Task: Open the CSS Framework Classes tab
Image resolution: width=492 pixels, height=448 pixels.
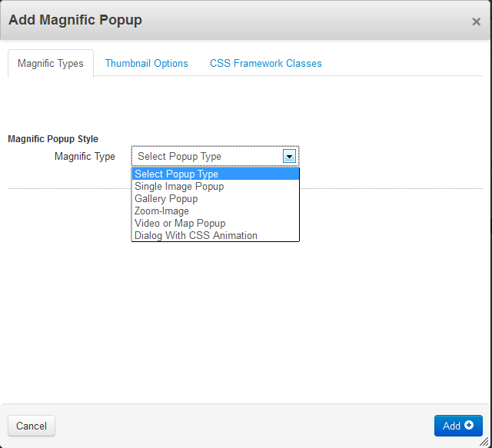Action: 266,63
